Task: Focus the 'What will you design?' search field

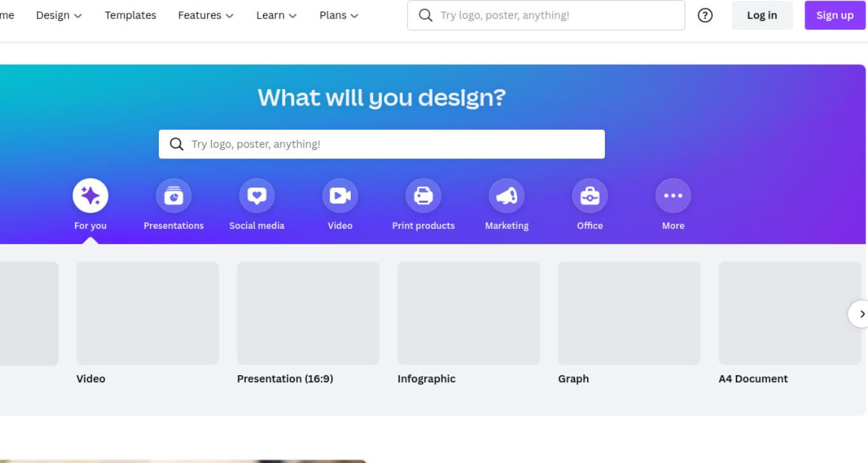Action: [382, 144]
